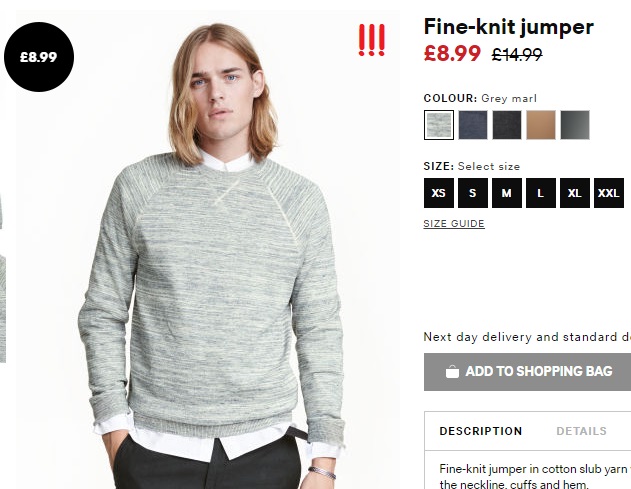The image size is (631, 489).
Task: Click the red exclamation marks icon
Action: pos(371,40)
